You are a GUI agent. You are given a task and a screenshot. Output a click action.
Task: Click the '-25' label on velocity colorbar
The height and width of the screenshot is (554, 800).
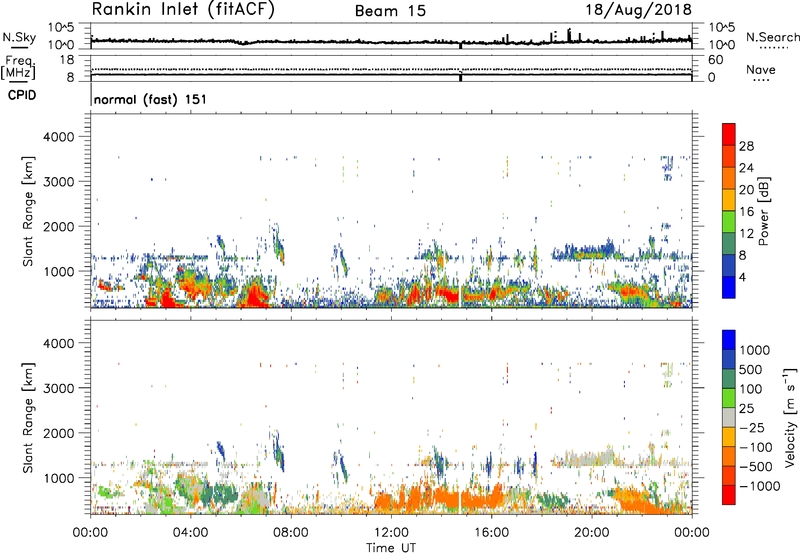pos(753,427)
